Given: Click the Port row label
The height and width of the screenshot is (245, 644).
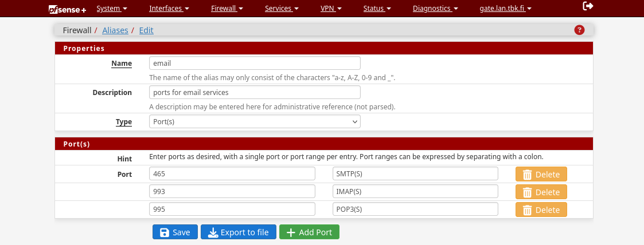Looking at the screenshot, I should (x=125, y=174).
